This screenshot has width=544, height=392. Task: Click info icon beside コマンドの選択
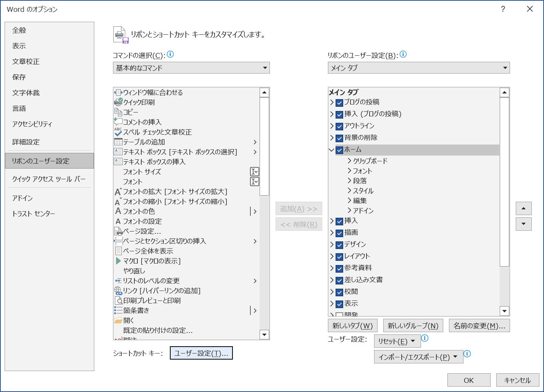coord(170,55)
